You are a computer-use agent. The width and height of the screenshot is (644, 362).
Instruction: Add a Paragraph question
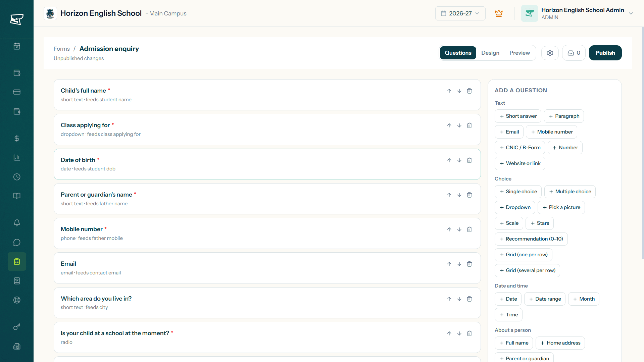point(564,116)
